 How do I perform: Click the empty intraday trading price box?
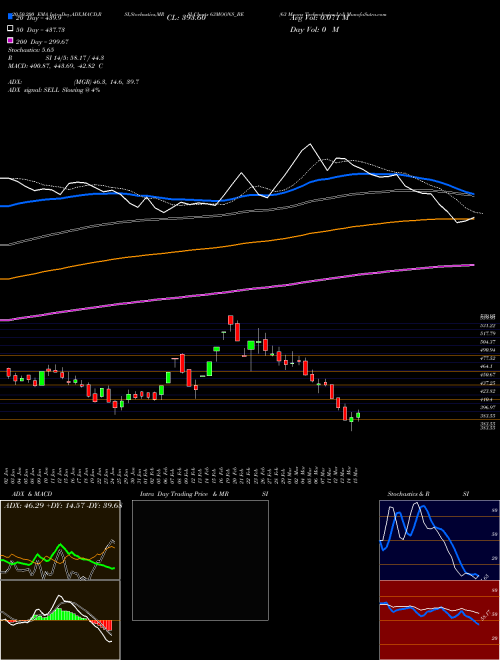tap(200, 560)
